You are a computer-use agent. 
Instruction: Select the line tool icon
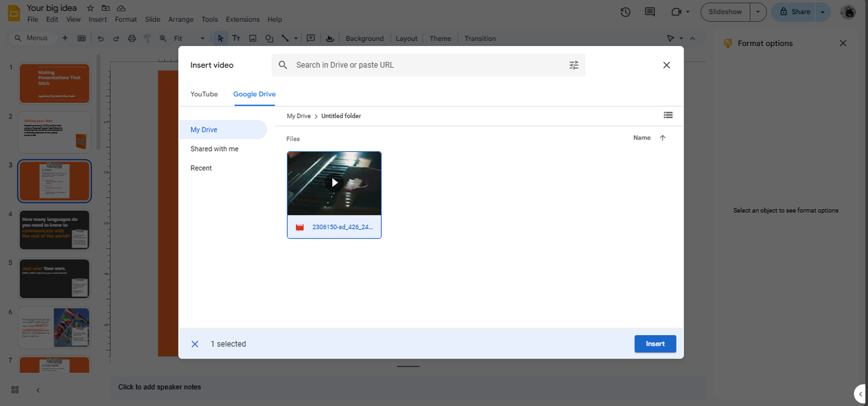(x=285, y=39)
